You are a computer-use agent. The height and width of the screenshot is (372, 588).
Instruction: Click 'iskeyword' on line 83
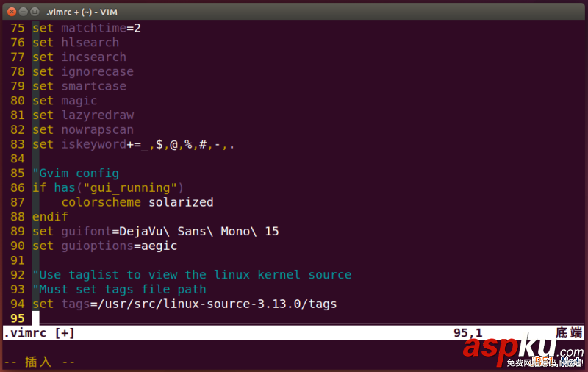94,144
